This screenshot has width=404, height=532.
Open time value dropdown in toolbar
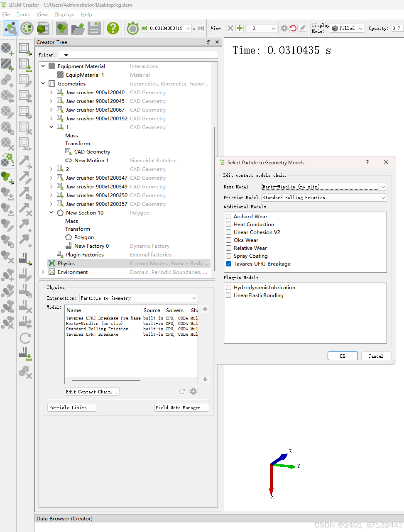189,28
